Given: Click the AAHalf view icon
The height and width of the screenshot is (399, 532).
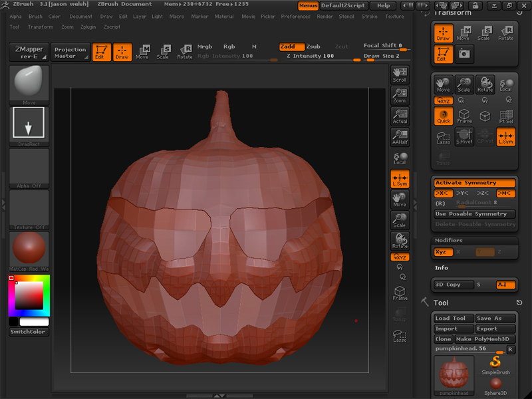Looking at the screenshot, I should tap(400, 137).
